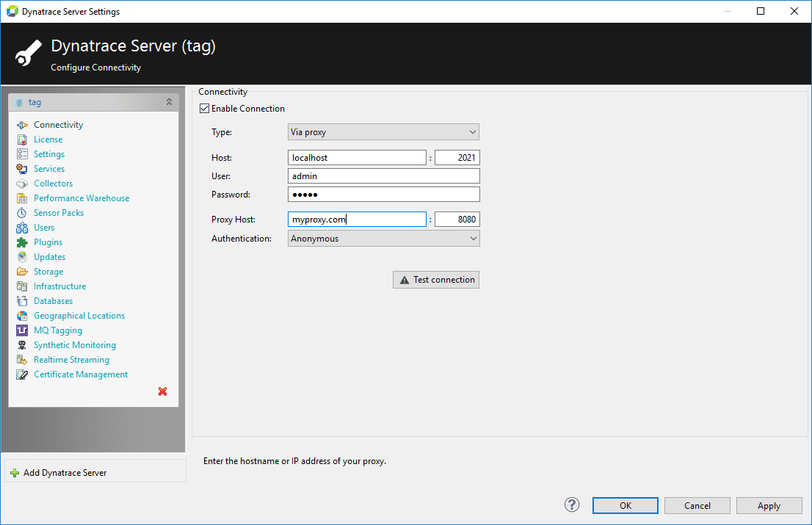
Task: Open Storage page in sidebar
Action: pyautogui.click(x=48, y=271)
